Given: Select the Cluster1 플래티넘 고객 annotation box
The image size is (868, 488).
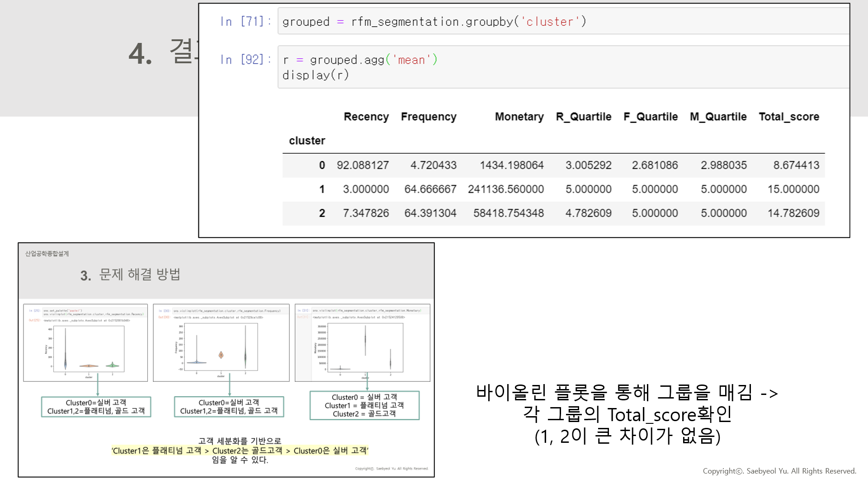Looking at the screenshot, I should tap(364, 405).
